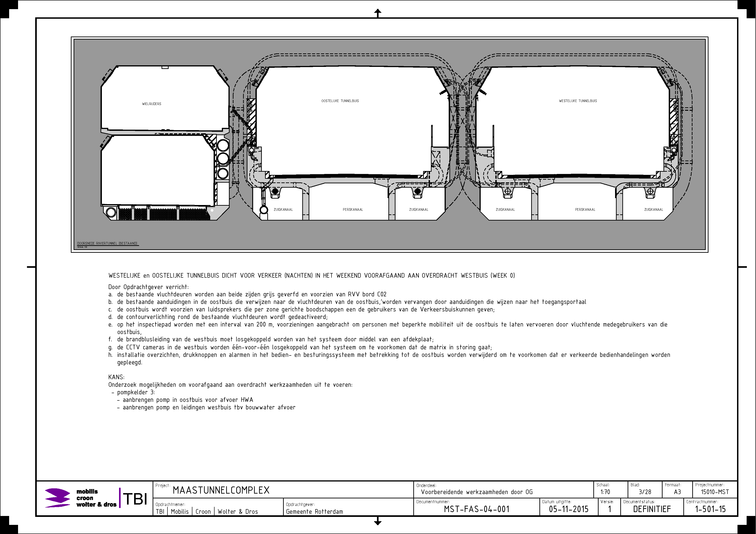Screen dimensions: 756x534
Task: Click document number MST-FAS-04-001
Action: (476, 509)
